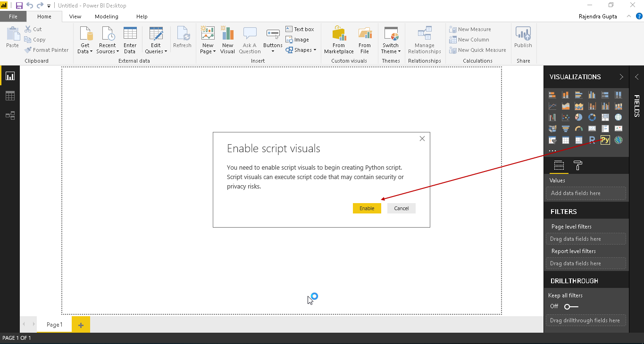This screenshot has width=644, height=344.
Task: Select the Page1 tab
Action: click(x=54, y=325)
